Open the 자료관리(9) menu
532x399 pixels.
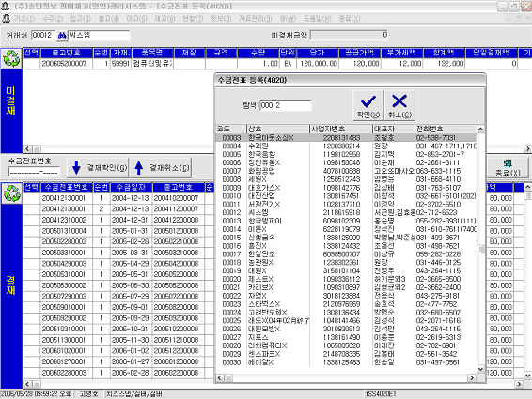pyautogui.click(x=255, y=18)
